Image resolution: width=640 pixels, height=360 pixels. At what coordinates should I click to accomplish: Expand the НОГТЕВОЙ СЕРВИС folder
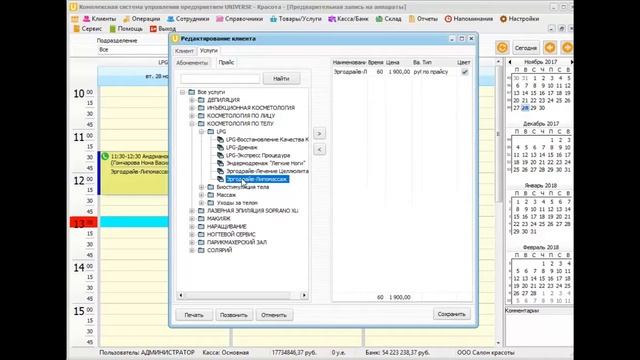tap(192, 234)
